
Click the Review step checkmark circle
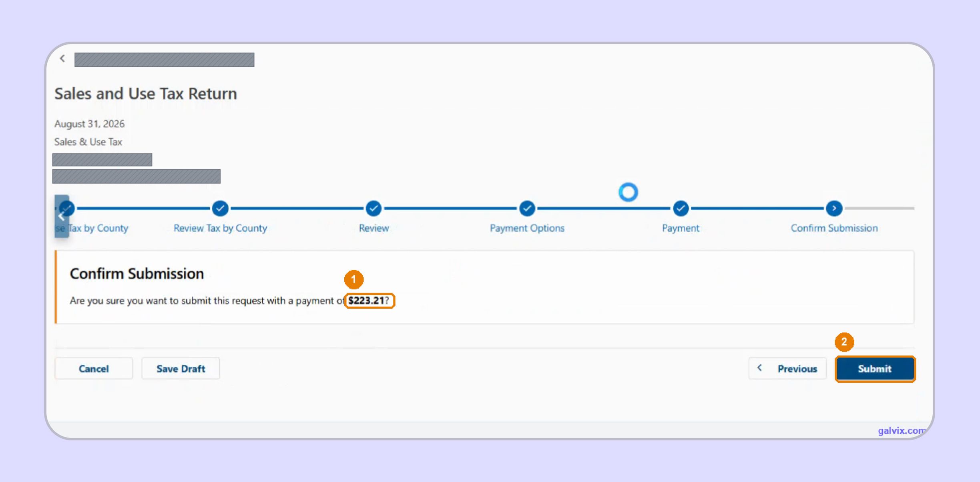point(374,208)
